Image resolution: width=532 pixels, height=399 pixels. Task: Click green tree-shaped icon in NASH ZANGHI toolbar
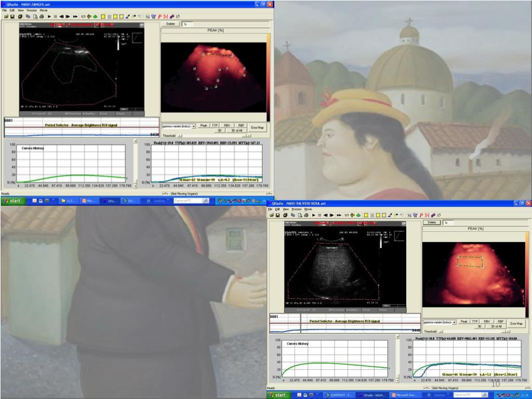[96, 16]
